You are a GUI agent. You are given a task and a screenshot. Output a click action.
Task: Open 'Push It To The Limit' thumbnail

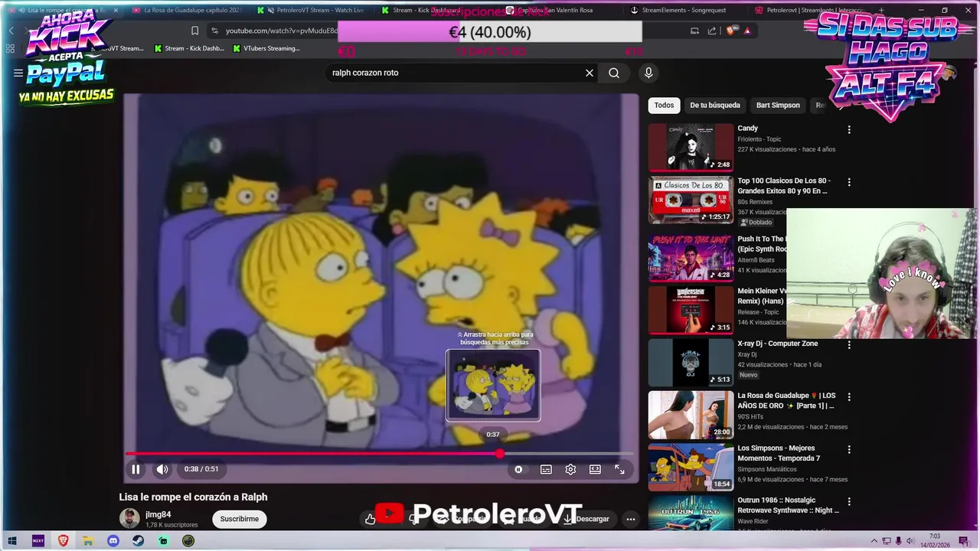[x=691, y=258]
